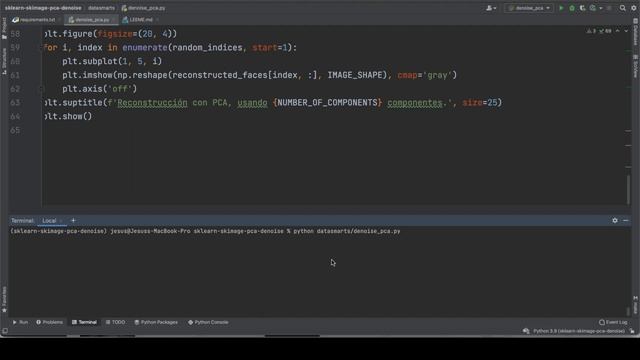The image size is (640, 360).
Task: Click the warnings count indicator
Action: point(591,31)
